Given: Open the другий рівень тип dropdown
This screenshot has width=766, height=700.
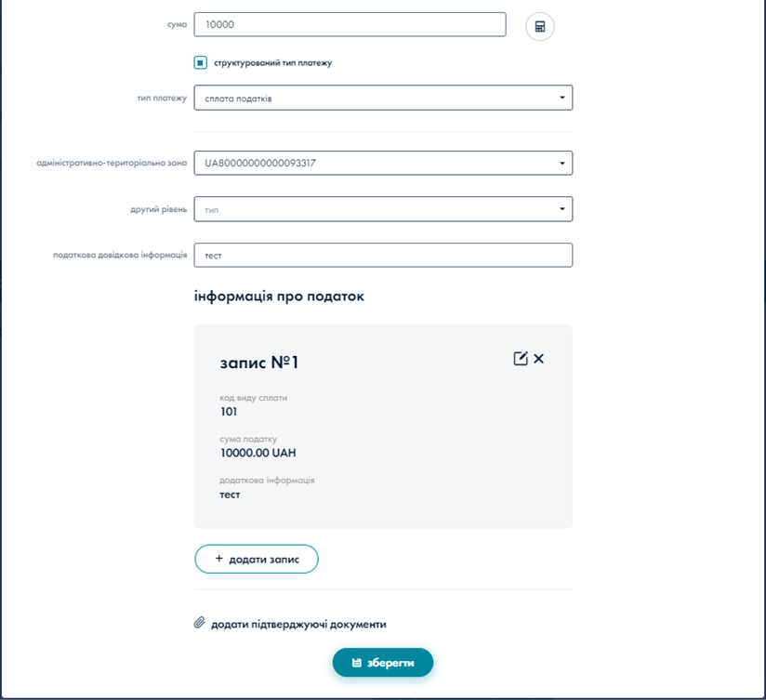Looking at the screenshot, I should (x=383, y=208).
